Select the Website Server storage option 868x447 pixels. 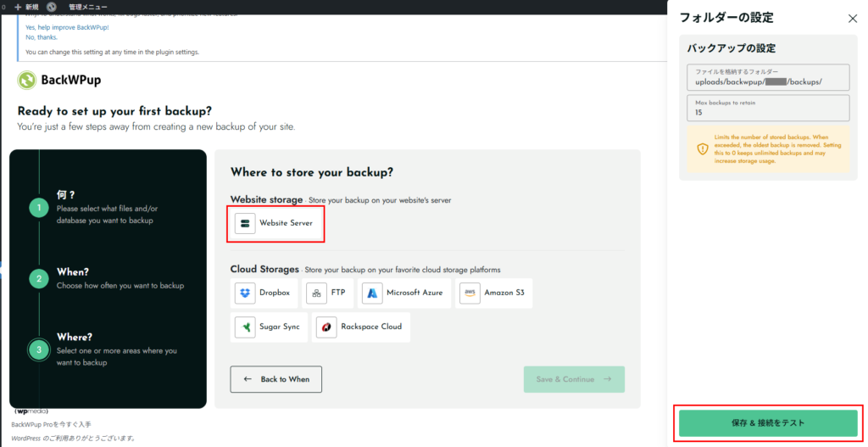point(275,222)
